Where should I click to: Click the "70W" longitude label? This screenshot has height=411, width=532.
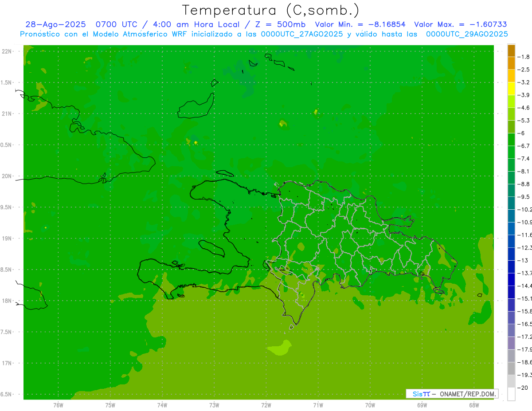click(370, 405)
